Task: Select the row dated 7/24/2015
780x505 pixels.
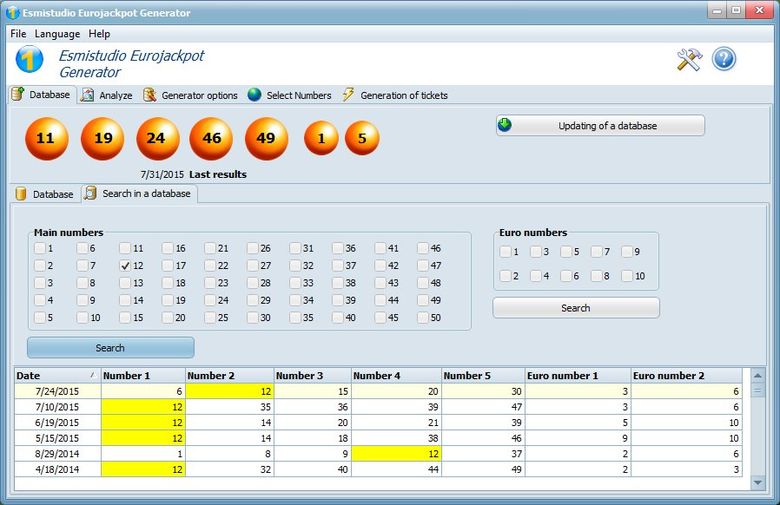Action: tap(378, 392)
